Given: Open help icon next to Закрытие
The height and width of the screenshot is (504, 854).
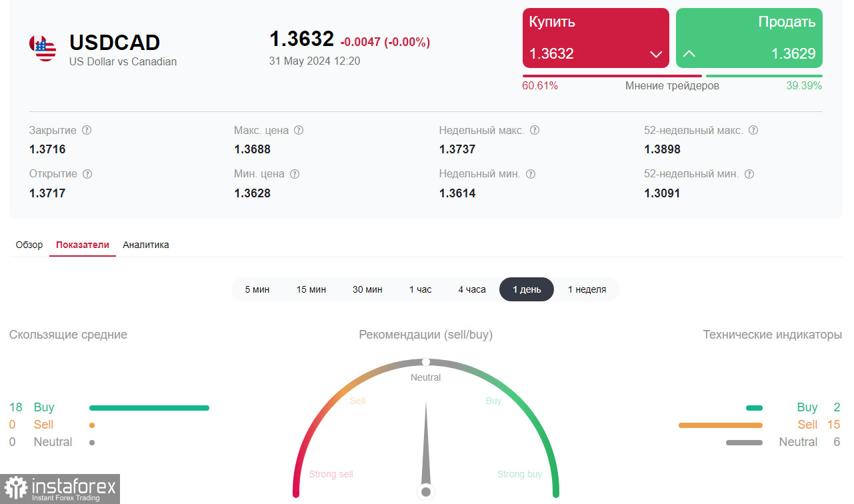Looking at the screenshot, I should [87, 131].
